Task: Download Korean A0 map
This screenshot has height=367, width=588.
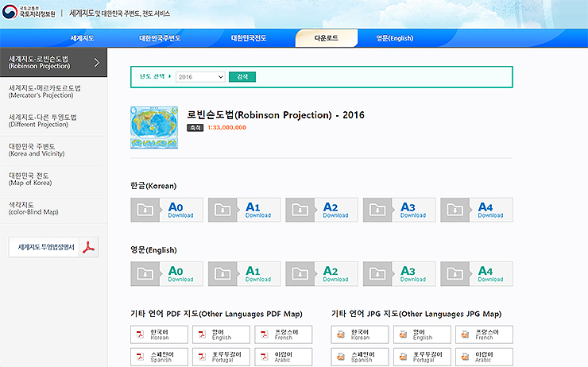Action: [x=167, y=210]
